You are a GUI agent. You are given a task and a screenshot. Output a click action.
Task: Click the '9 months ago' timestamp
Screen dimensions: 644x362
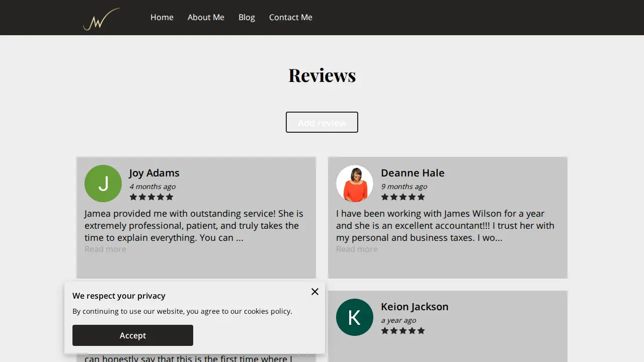[404, 187]
